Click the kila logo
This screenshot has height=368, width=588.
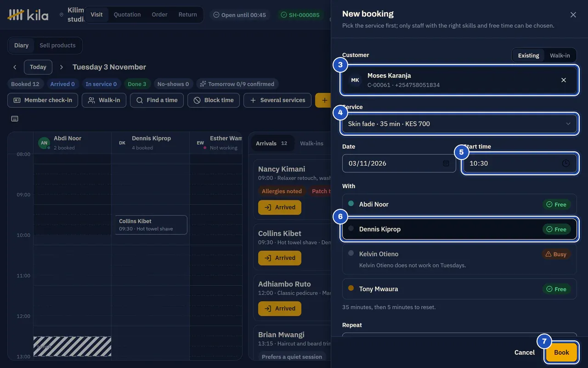point(28,15)
